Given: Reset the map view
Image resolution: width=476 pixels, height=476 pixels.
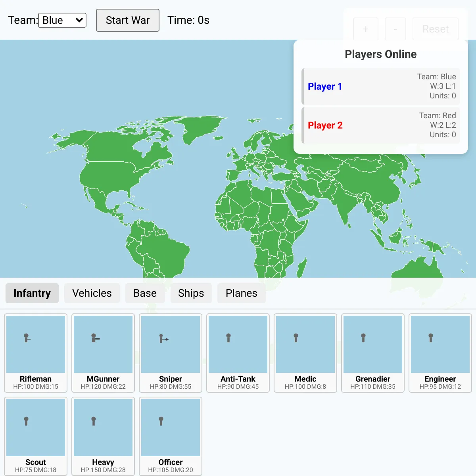Looking at the screenshot, I should 436,29.
